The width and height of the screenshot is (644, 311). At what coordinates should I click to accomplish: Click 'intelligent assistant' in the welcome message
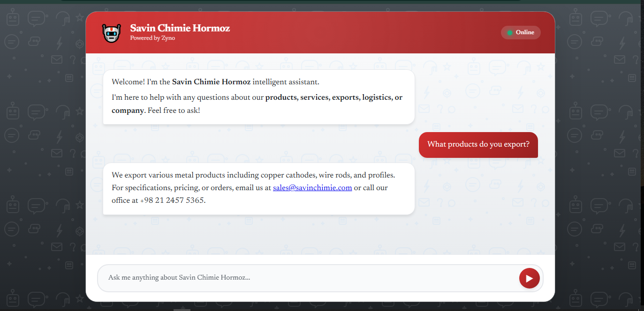click(286, 82)
